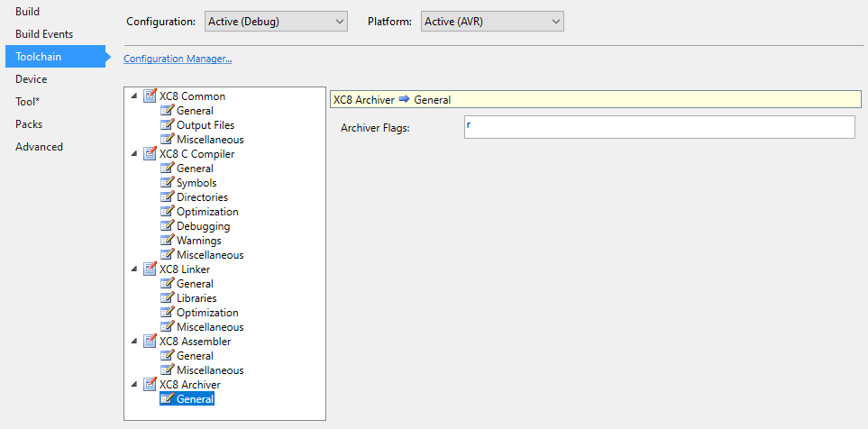This screenshot has height=429, width=868.
Task: Click the XC8 Archiver node icon
Action: point(150,384)
